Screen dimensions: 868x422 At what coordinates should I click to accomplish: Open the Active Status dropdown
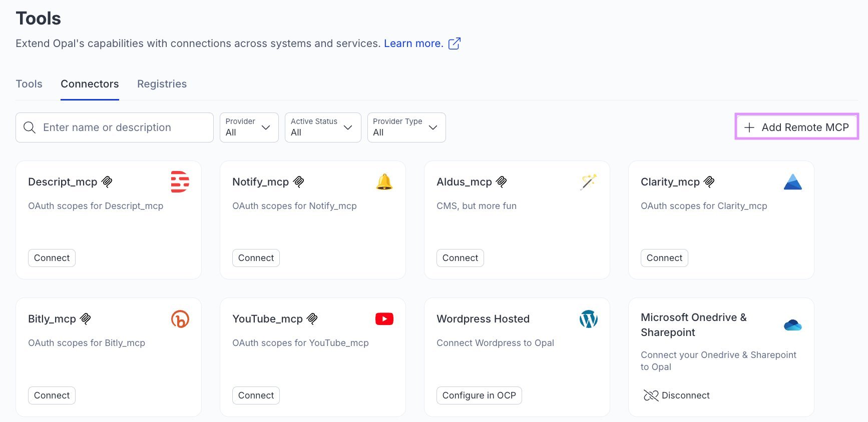click(322, 127)
